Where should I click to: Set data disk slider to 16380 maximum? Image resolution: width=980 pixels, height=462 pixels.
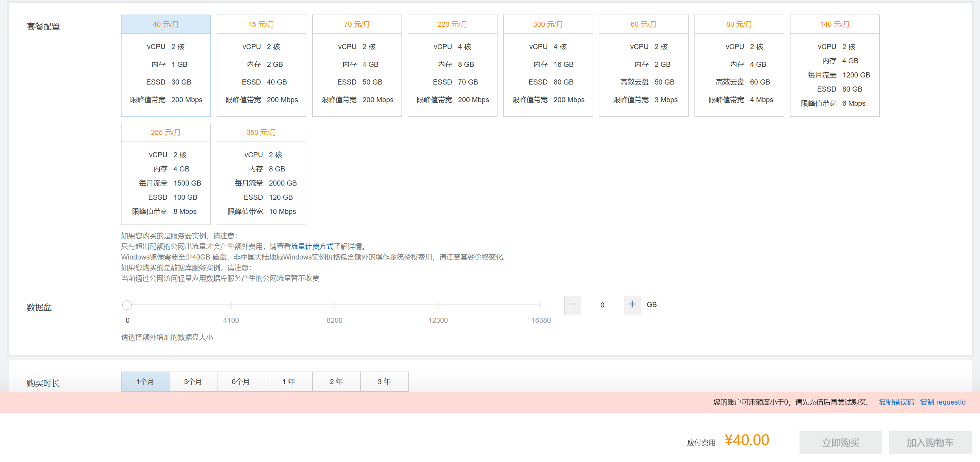[540, 305]
